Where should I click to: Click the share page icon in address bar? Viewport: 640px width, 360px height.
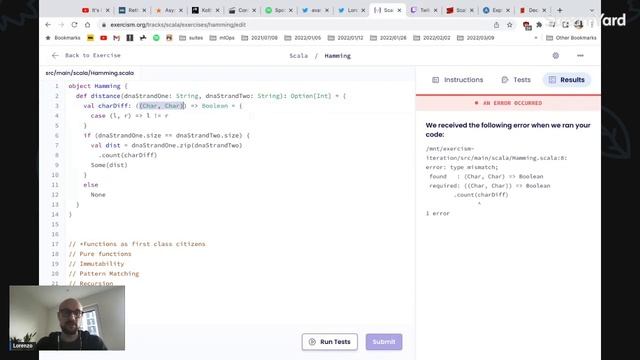click(496, 25)
